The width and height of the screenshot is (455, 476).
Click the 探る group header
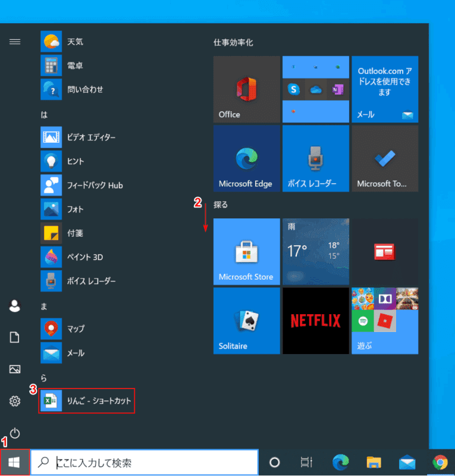(221, 205)
